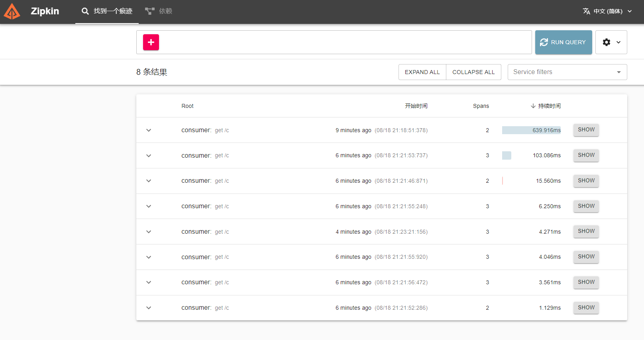This screenshot has height=340, width=644.
Task: Click the red plus add-criteria button
Action: 151,42
